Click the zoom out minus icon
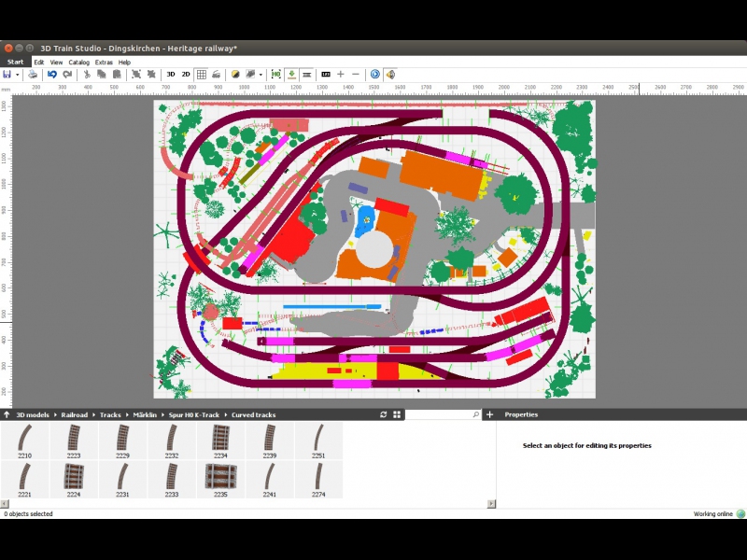Image resolution: width=747 pixels, height=560 pixels. (356, 74)
